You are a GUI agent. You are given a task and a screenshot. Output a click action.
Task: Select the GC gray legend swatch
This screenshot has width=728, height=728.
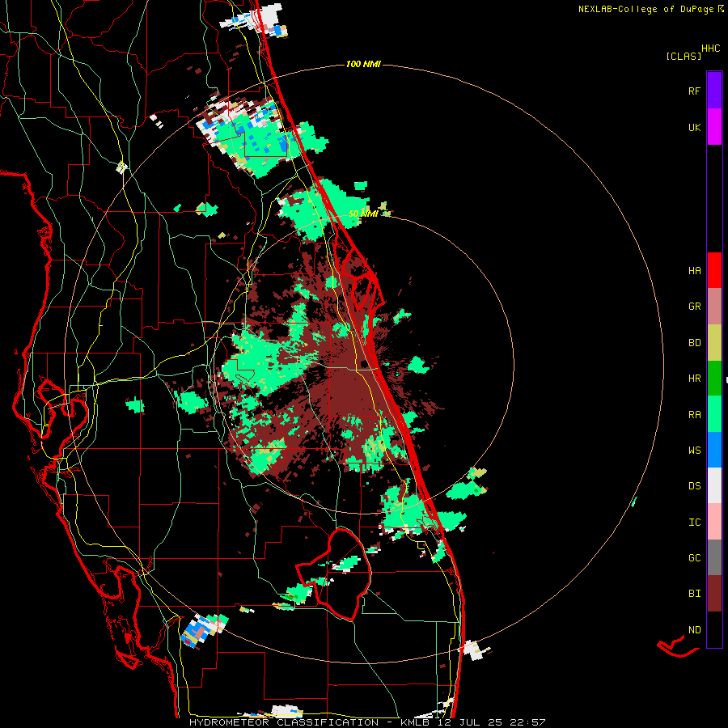(714, 557)
